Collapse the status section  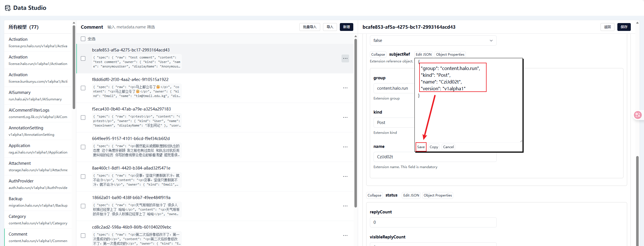click(374, 195)
